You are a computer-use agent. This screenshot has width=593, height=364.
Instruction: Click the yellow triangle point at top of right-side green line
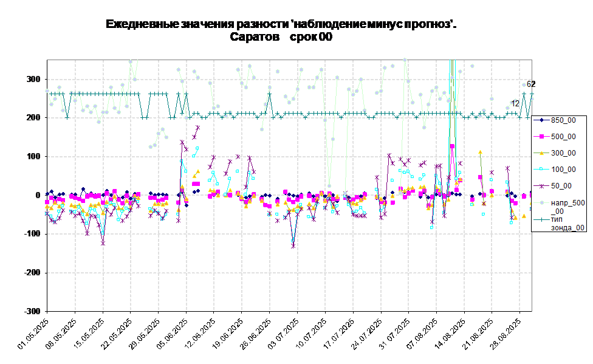tap(480, 153)
